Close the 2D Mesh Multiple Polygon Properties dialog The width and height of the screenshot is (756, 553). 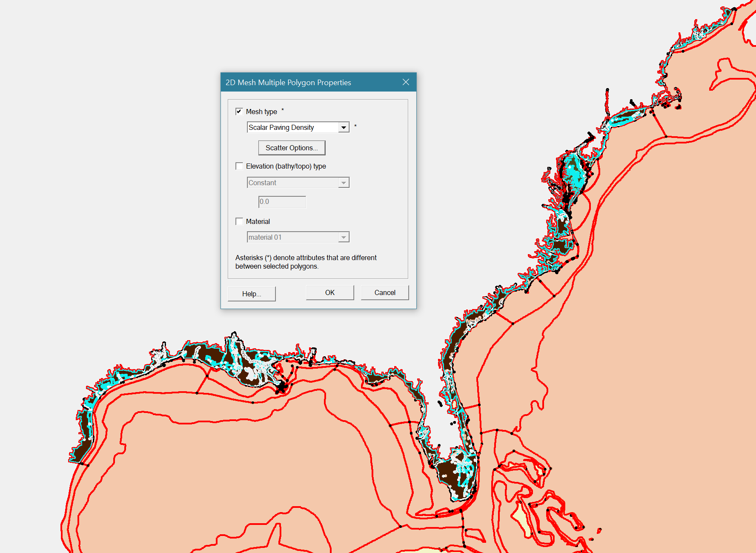click(x=406, y=82)
